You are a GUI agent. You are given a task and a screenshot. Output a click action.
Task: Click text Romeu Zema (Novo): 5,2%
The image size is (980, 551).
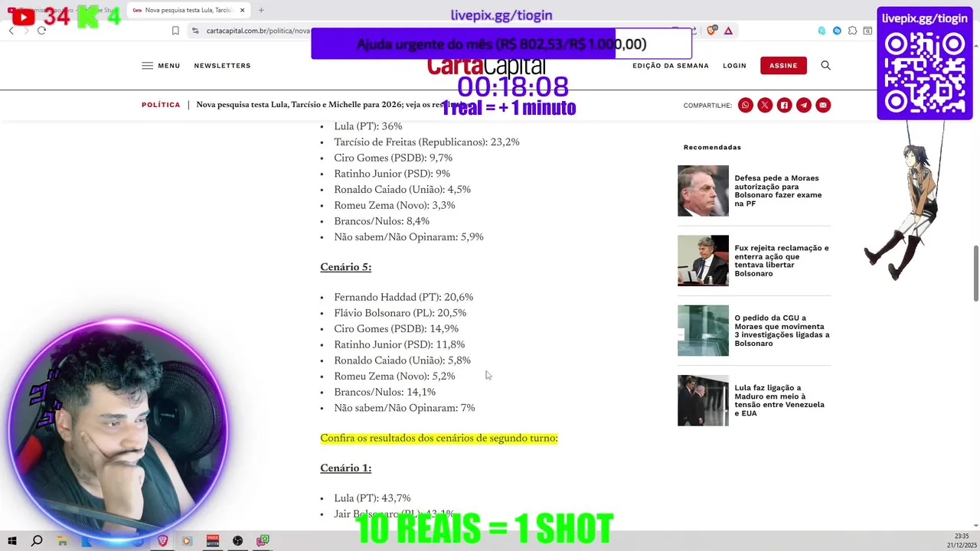click(394, 377)
